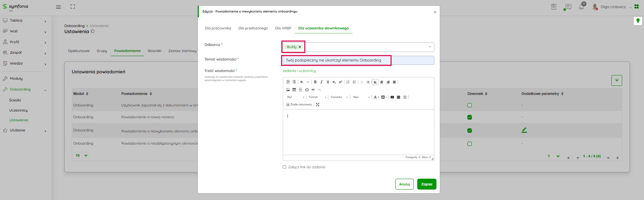This screenshot has height=200, width=644.
Task: Open the Czcionka font dropdown
Action: [339, 97]
